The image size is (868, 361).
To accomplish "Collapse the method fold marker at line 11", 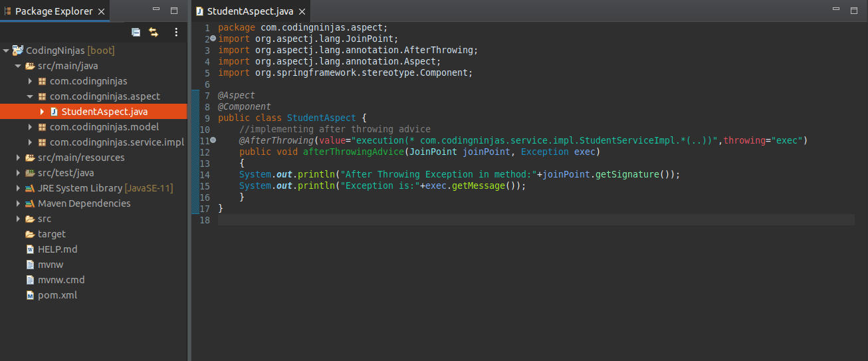I will (213, 140).
